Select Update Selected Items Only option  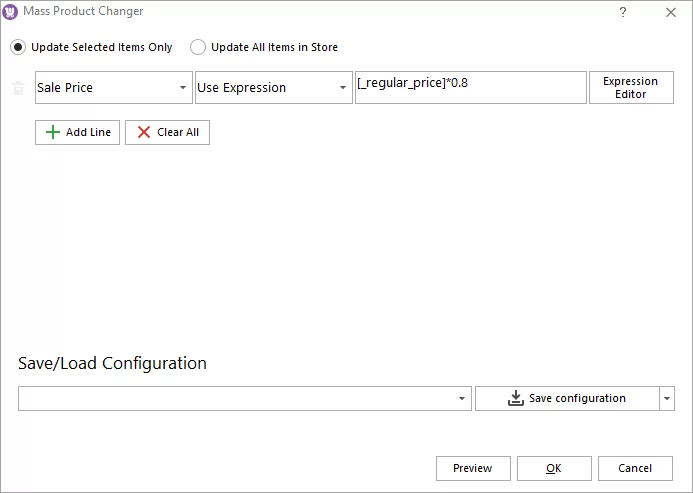pos(19,47)
